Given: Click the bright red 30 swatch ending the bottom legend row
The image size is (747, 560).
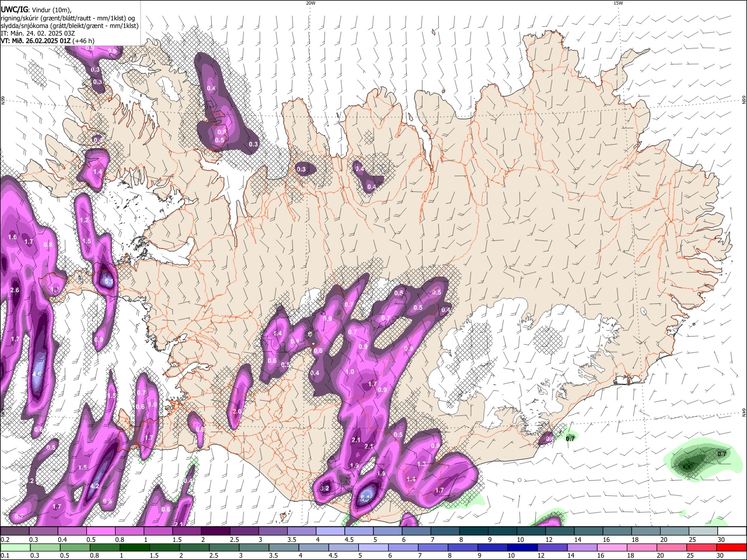Looking at the screenshot, I should (x=731, y=547).
